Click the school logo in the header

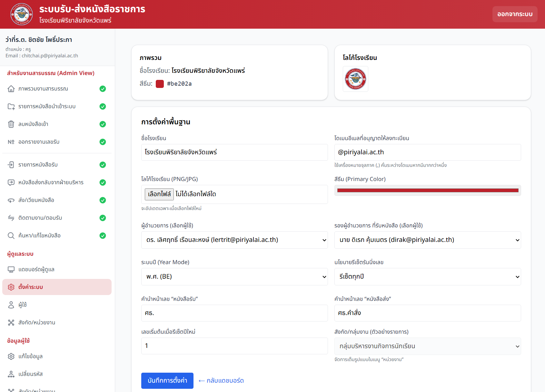tap(22, 14)
